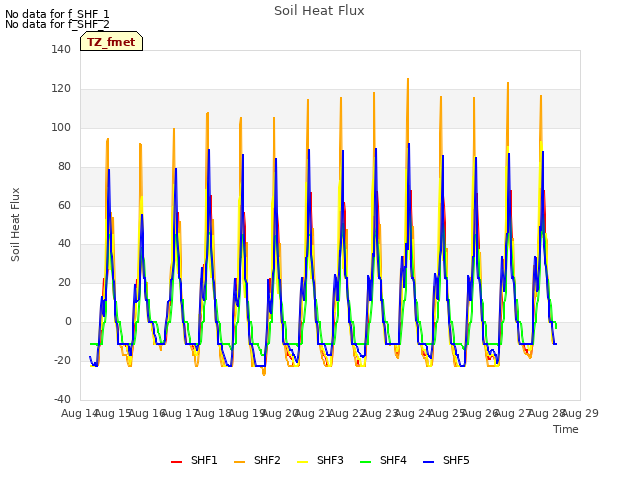Click the 40 y-axis tick label

click(x=64, y=244)
